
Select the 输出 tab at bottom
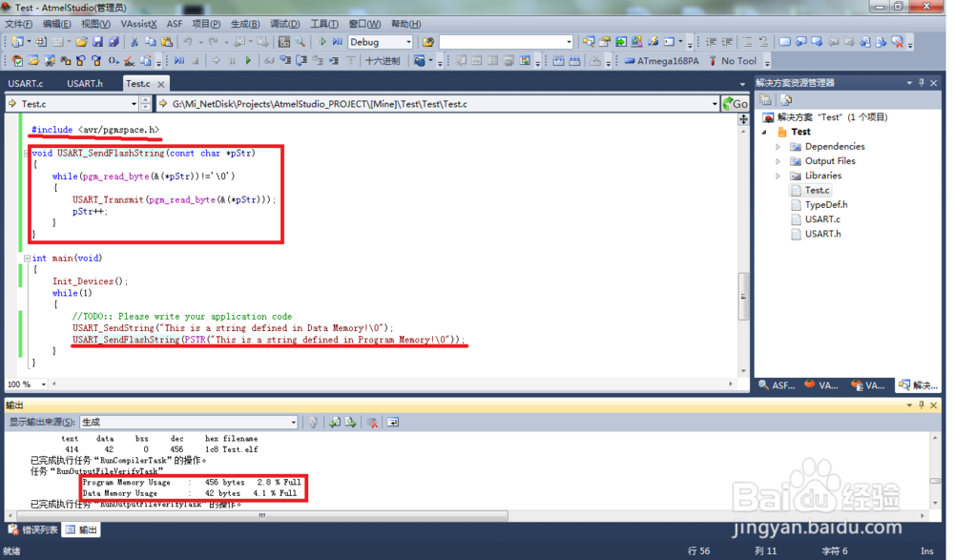point(81,530)
